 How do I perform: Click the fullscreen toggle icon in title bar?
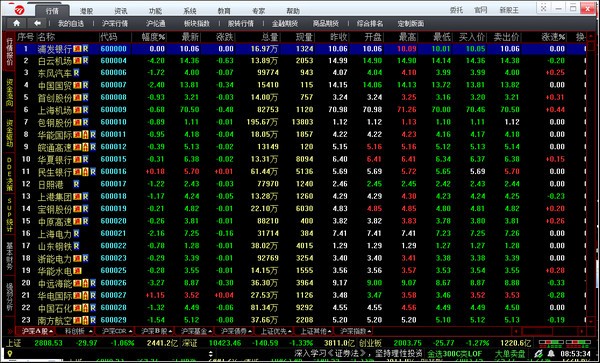pos(543,8)
